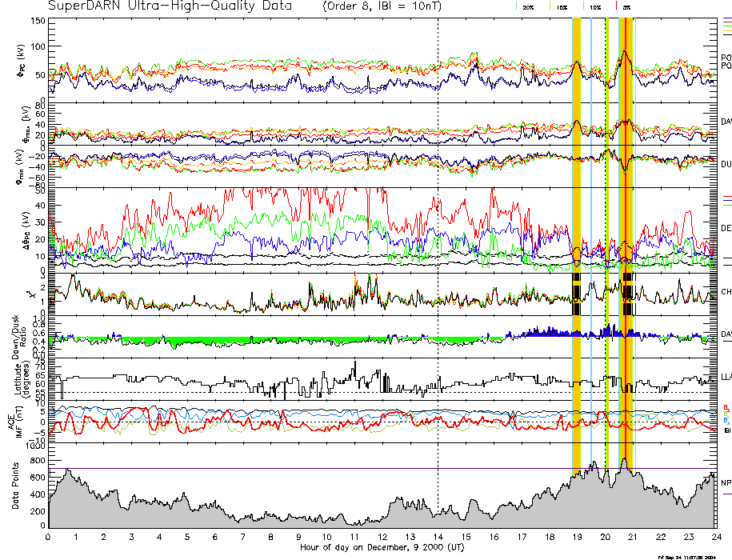This screenshot has width=732, height=560.
Task: Click the "(Order 8, |B| = 10nT)" subtitle
Action: (x=382, y=6)
